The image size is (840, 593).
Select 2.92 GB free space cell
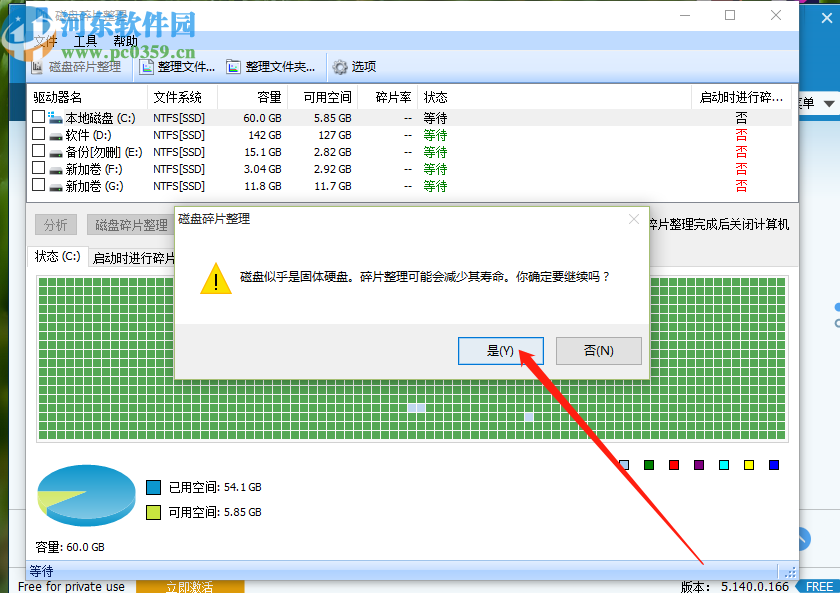pyautogui.click(x=333, y=170)
